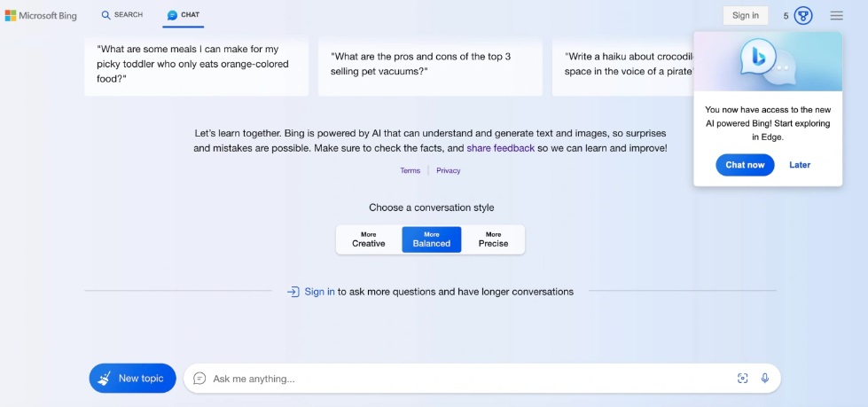Click the visual search camera icon
This screenshot has width=868, height=407.
(x=743, y=379)
